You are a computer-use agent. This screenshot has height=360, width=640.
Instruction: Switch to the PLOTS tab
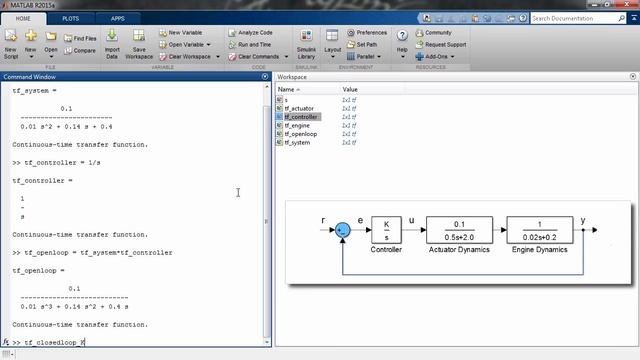[x=71, y=19]
